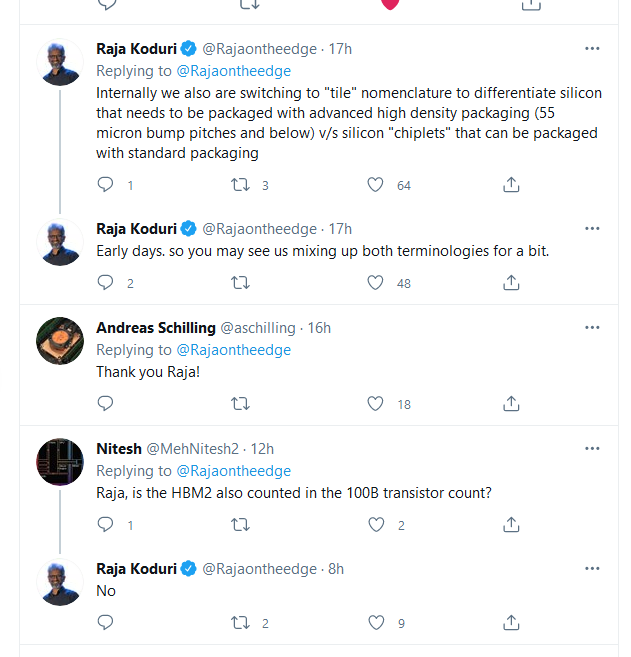Retweet Andreas Schilling's "Thank you Raja!" tweet
Viewport: 631px width, 657px height.
point(241,404)
